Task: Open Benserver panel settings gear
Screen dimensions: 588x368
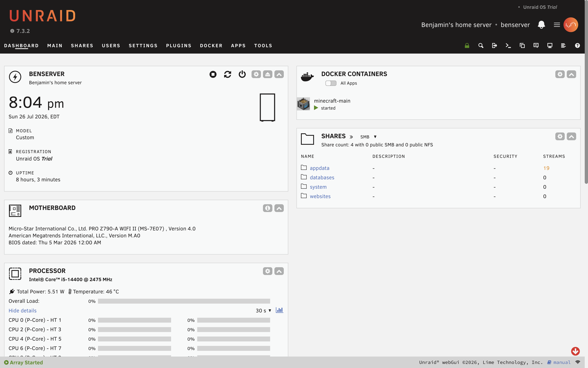Action: pos(256,74)
